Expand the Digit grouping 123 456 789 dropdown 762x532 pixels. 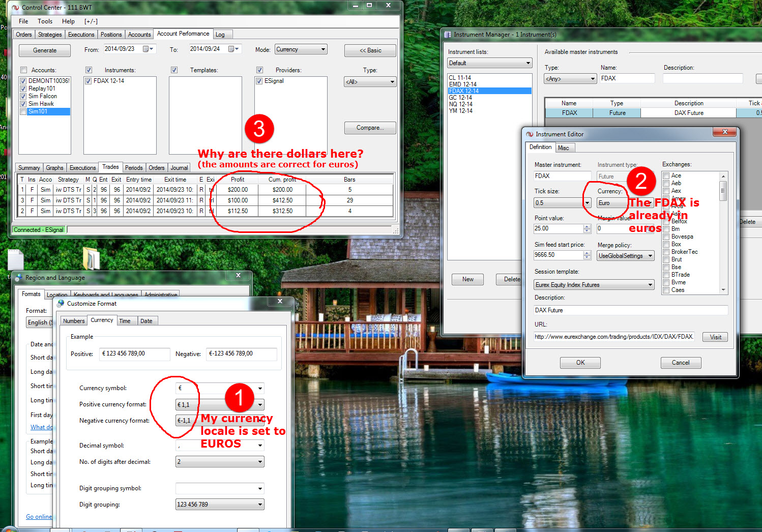click(220, 505)
